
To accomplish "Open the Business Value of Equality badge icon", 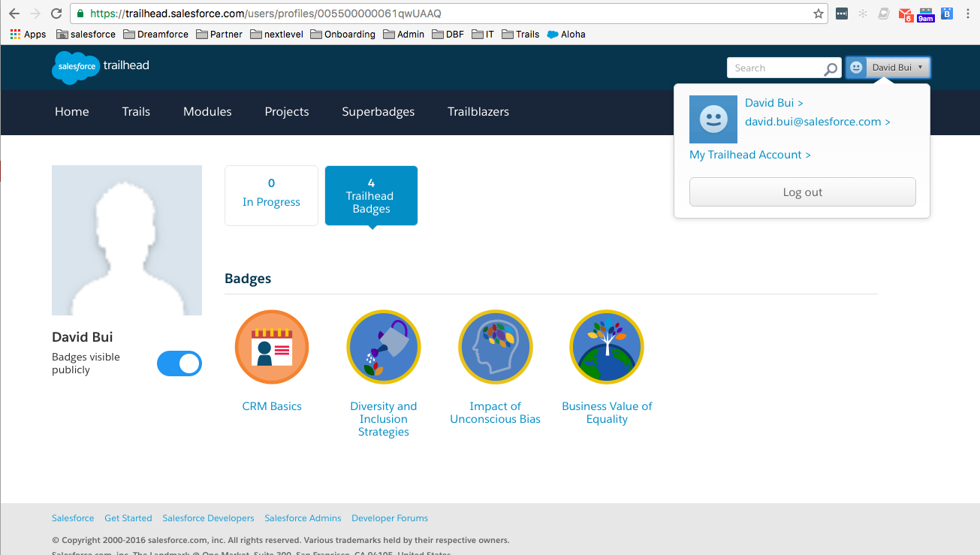I will click(x=607, y=347).
